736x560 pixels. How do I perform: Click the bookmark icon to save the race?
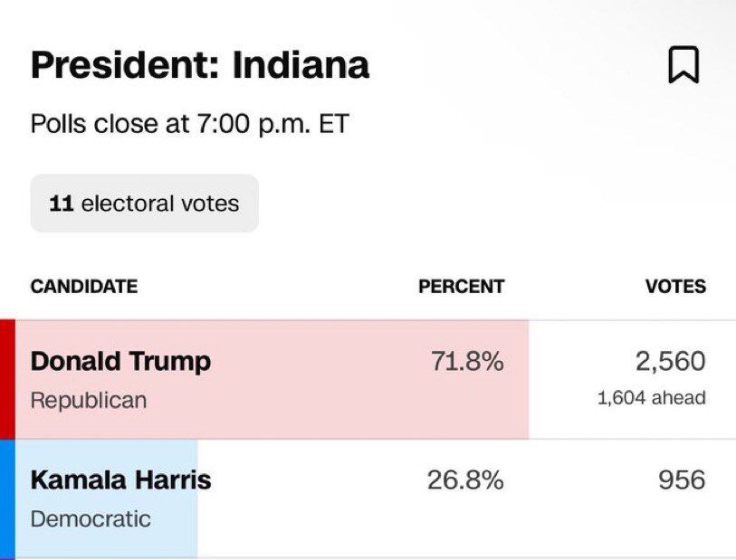(683, 65)
